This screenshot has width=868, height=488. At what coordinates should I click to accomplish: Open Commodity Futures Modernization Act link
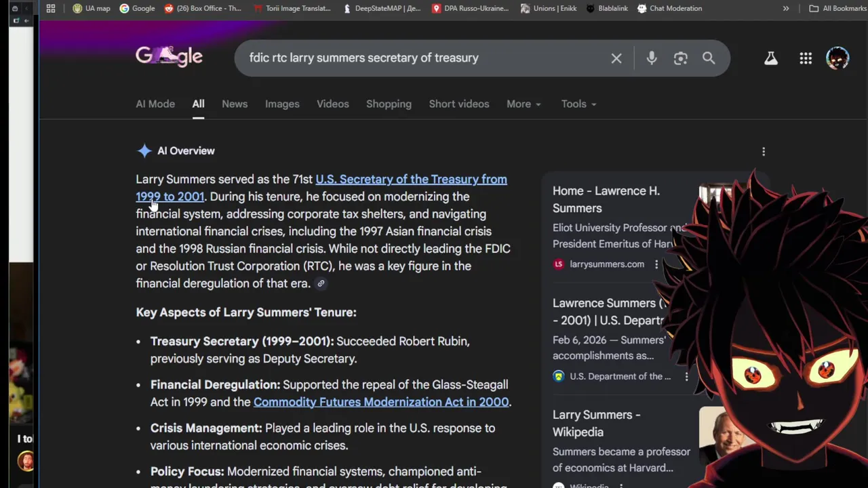381,402
